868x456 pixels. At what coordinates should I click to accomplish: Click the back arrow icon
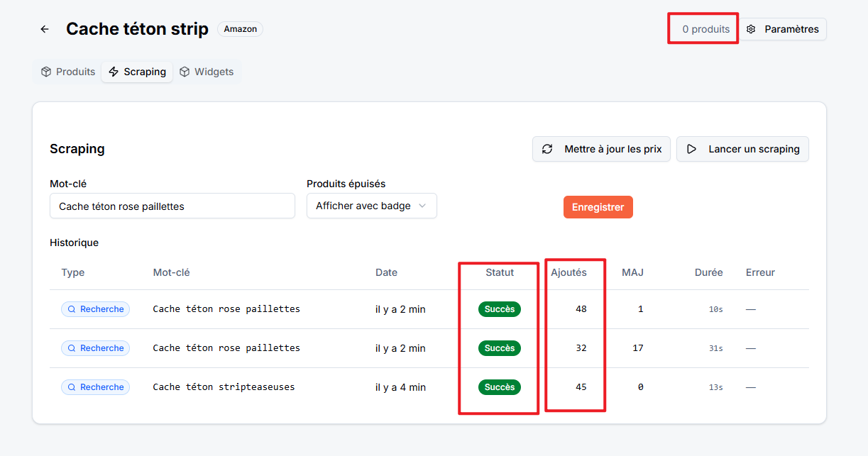(x=45, y=29)
